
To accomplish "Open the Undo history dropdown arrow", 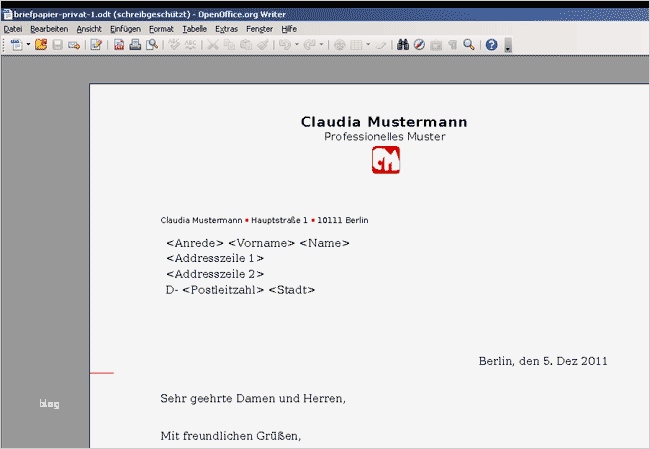I will pos(297,44).
